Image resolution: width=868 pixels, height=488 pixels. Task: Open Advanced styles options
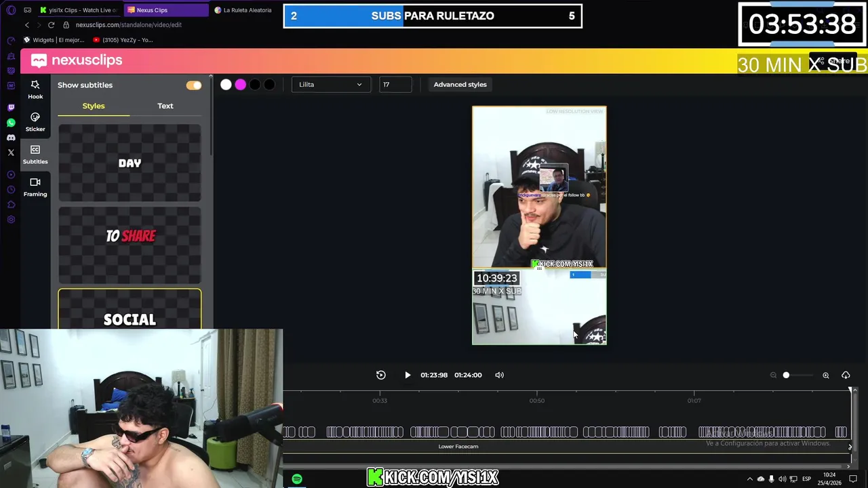[460, 85]
